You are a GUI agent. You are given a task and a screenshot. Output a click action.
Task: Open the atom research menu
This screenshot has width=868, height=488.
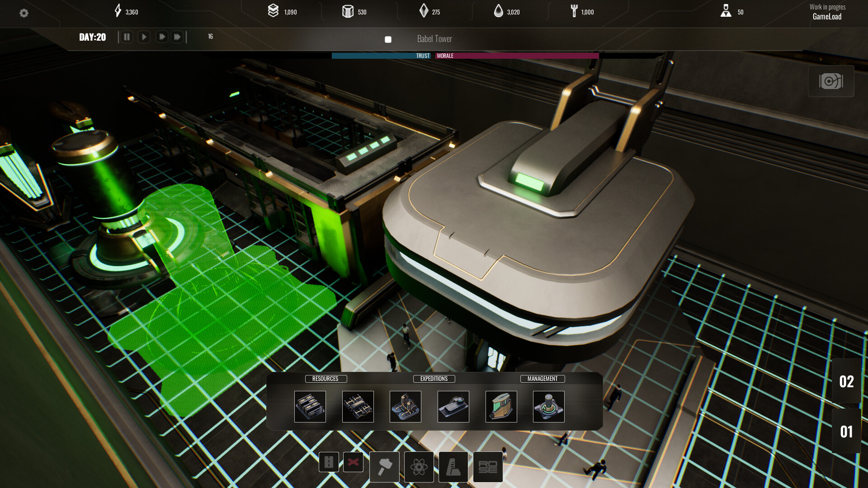419,467
